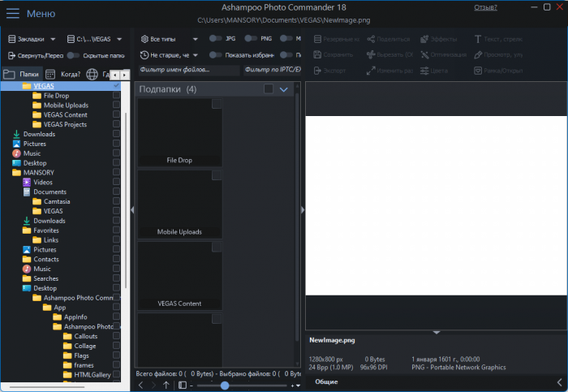Image resolution: width=568 pixels, height=392 pixels.
Task: Turn on Скрытые папки hidden folders switch
Action: pos(73,55)
